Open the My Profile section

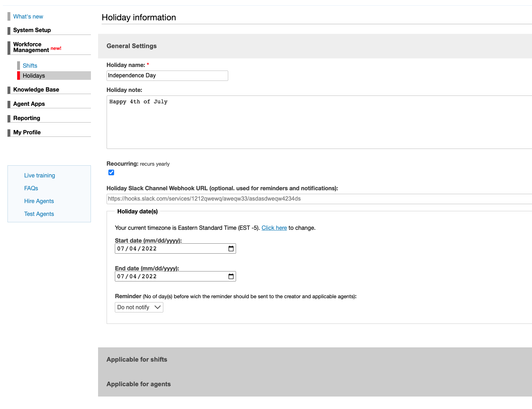(26, 132)
